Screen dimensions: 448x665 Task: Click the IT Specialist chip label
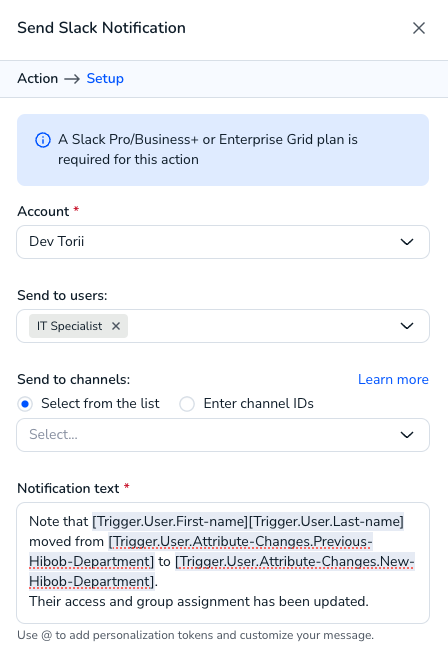(69, 326)
